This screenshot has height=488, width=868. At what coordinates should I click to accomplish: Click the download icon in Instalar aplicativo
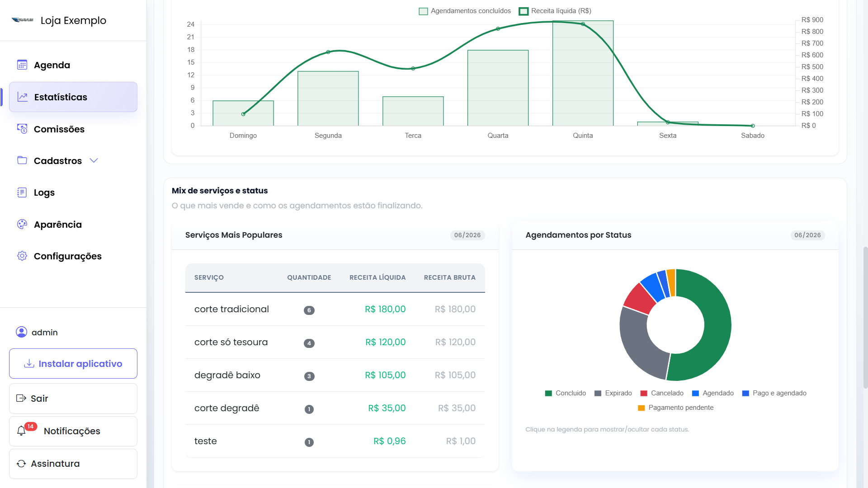click(29, 364)
